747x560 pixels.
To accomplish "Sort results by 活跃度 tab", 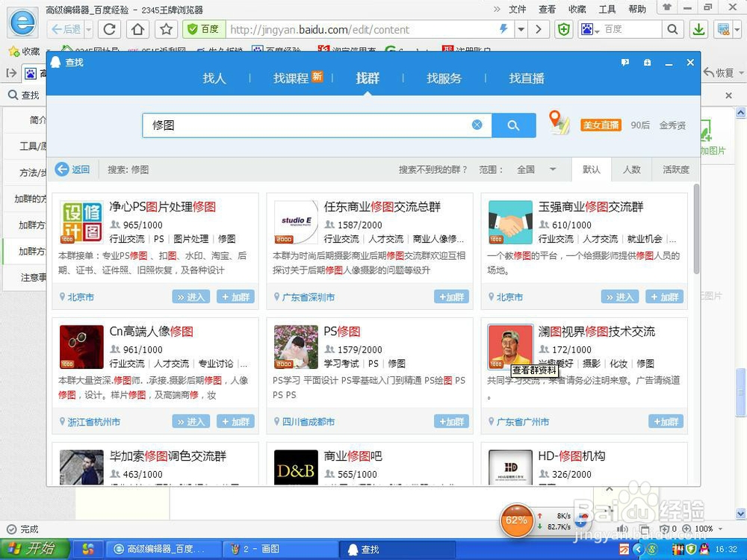I will tap(675, 169).
